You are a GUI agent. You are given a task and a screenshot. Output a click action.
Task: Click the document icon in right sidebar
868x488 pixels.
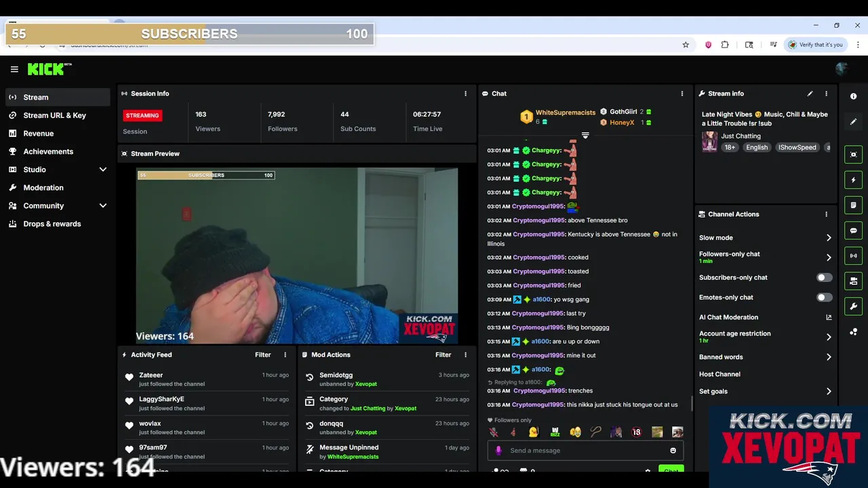point(853,205)
